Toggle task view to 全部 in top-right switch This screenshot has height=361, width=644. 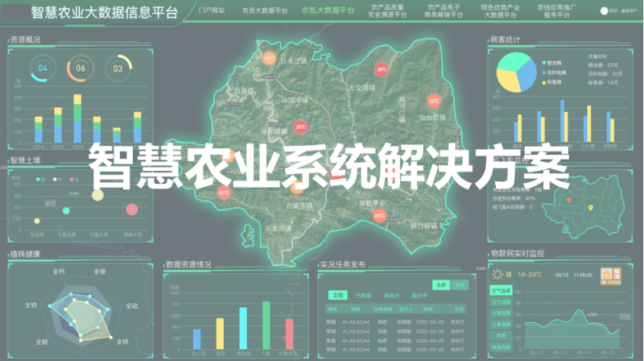pyautogui.click(x=440, y=284)
